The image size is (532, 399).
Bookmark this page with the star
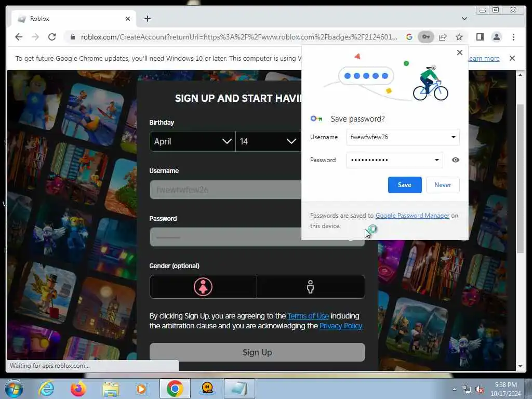tap(459, 37)
